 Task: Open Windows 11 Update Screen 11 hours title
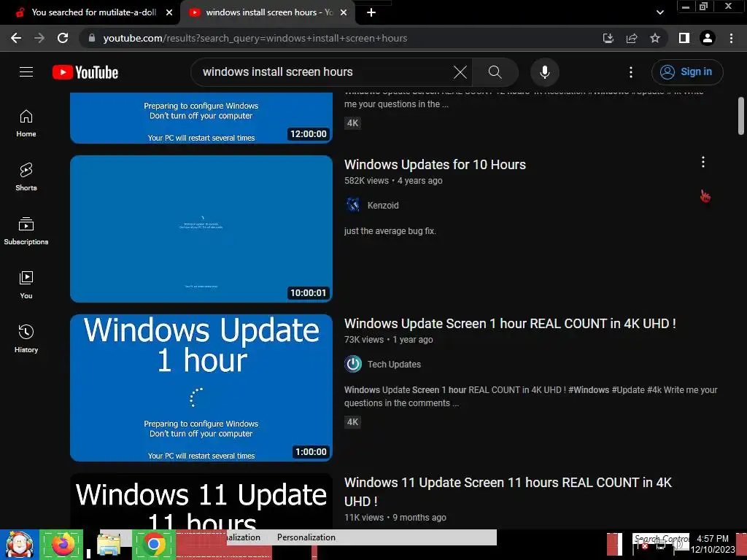pos(508,492)
